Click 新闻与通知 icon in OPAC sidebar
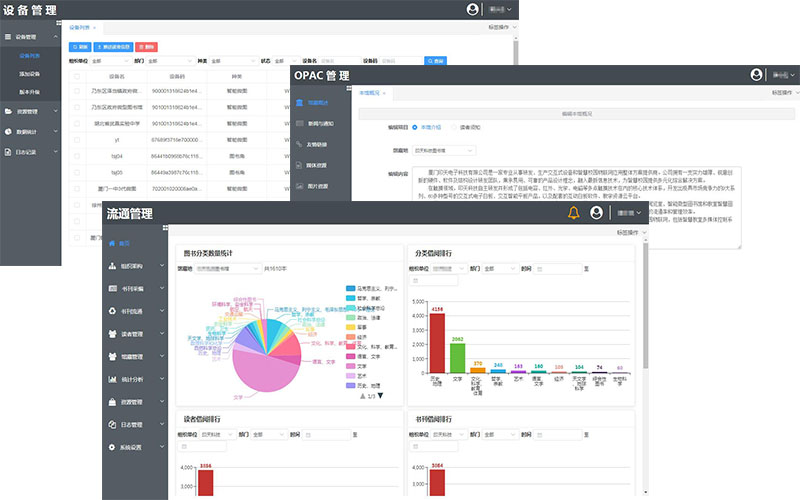This screenshot has width=800, height=500. 299,123
